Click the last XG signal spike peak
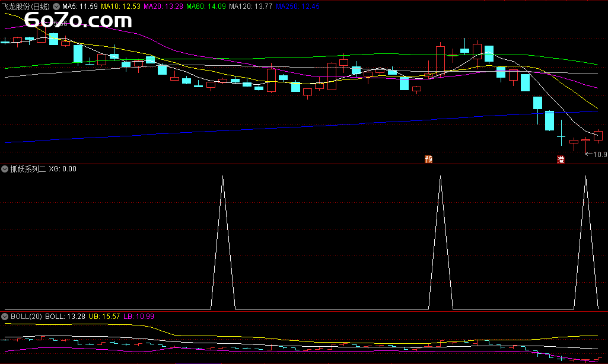608x364 pixels. 585,177
